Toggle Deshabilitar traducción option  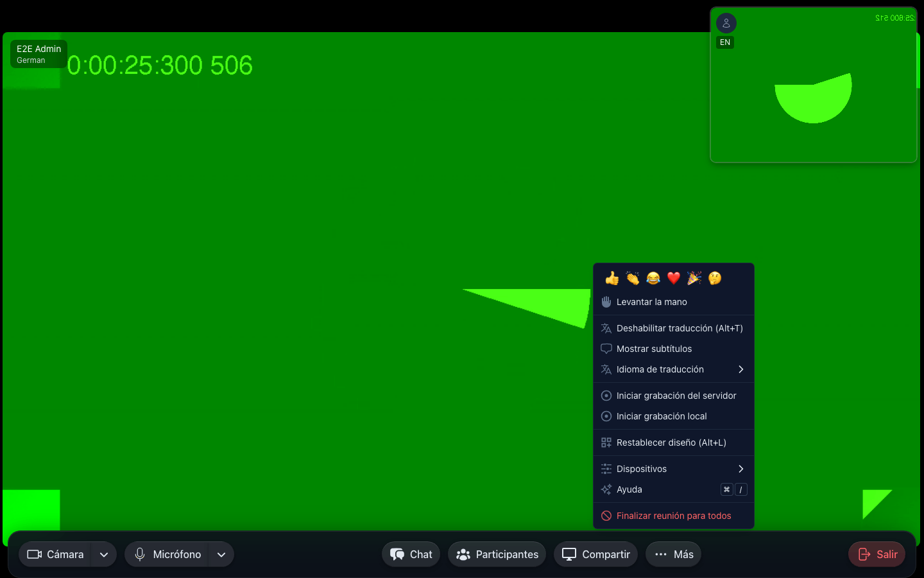coord(674,328)
